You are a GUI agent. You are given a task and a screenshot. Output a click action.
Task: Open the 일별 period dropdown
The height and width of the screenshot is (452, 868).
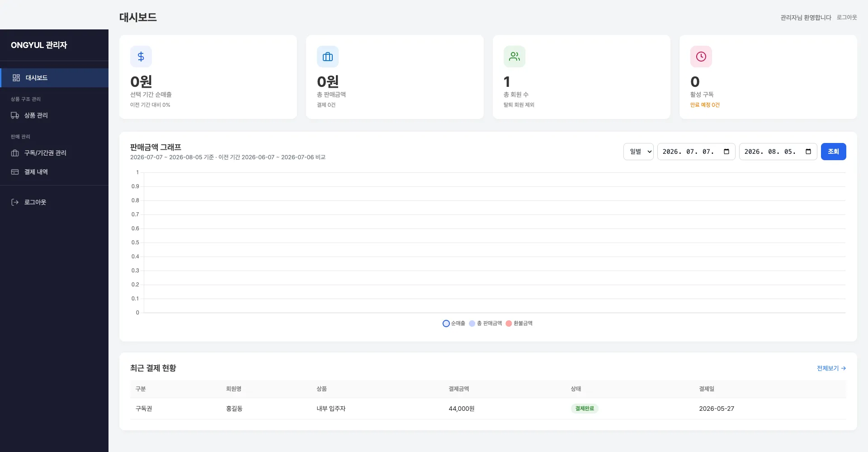click(638, 152)
